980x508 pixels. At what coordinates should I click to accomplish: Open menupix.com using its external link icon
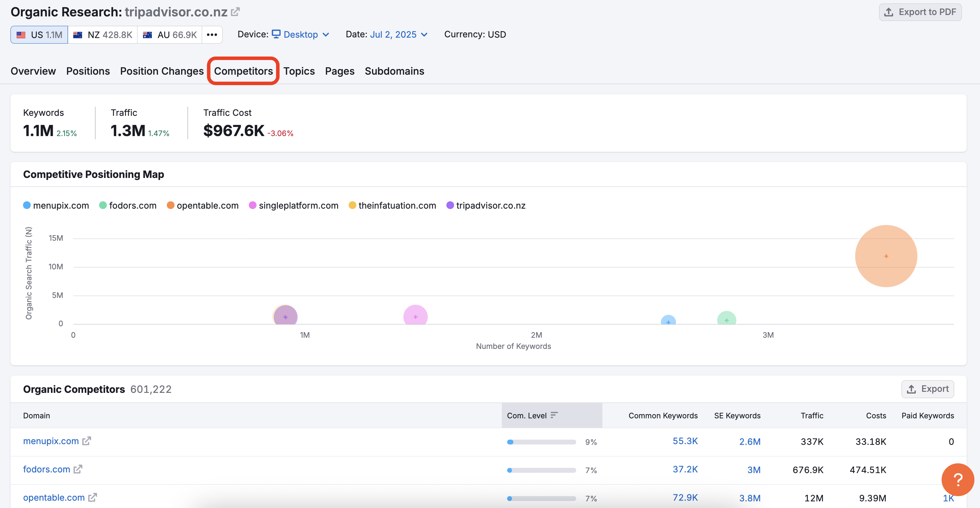[87, 441]
